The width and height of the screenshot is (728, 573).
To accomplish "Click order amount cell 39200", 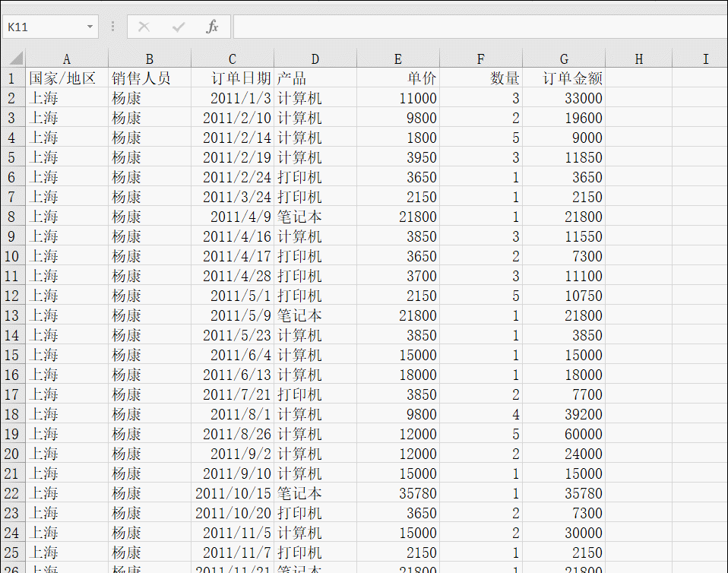I will (564, 414).
